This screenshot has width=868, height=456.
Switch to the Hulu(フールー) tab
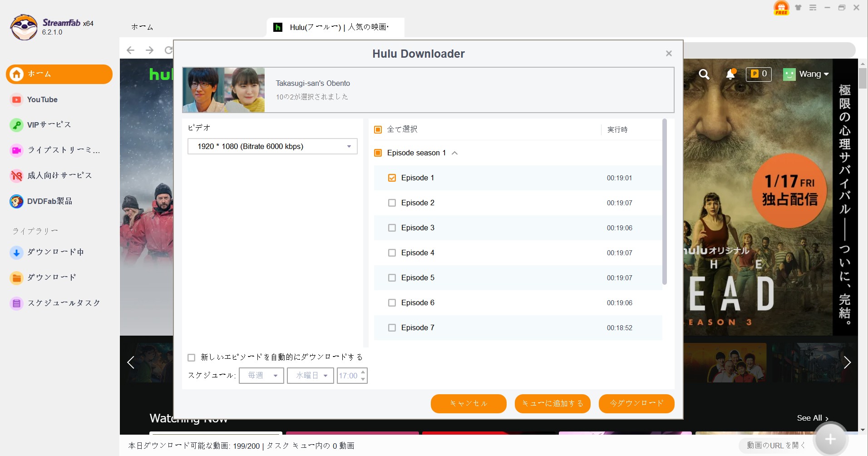(x=335, y=27)
